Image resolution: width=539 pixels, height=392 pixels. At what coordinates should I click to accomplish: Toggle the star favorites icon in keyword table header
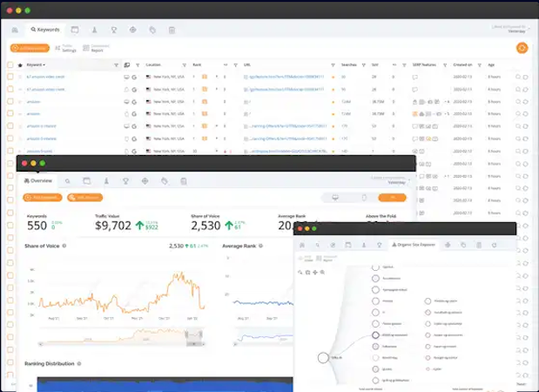[x=20, y=65]
